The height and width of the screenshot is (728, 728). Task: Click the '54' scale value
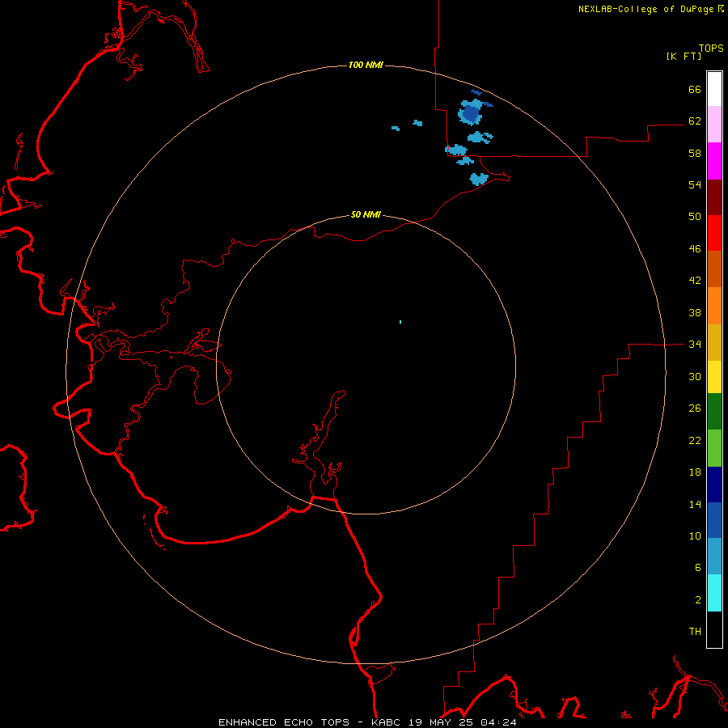695,184
